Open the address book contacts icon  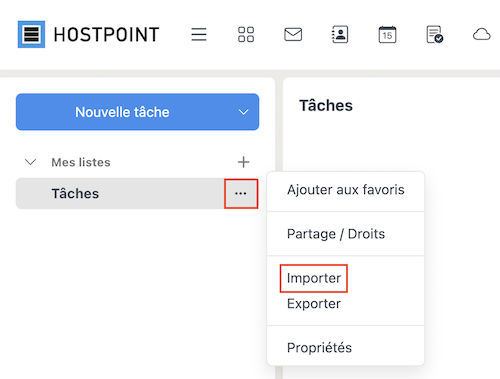340,34
